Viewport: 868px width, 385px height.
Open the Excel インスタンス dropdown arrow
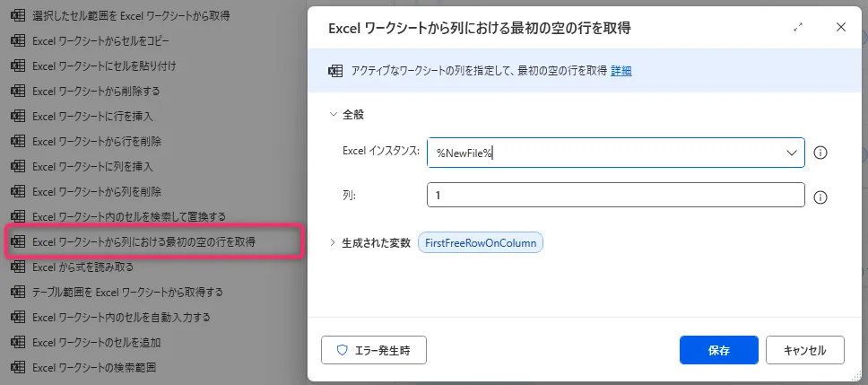pos(792,153)
